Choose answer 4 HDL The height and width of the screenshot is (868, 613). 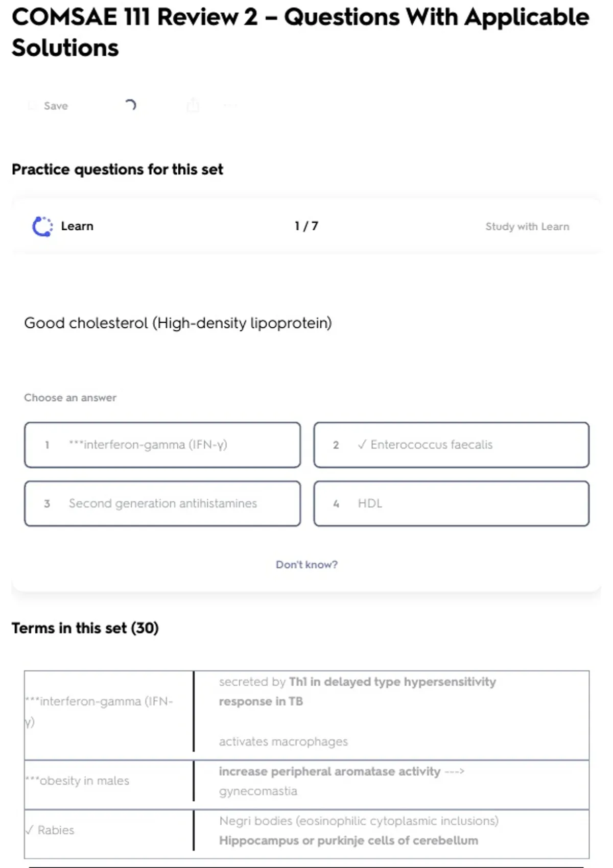(x=451, y=503)
